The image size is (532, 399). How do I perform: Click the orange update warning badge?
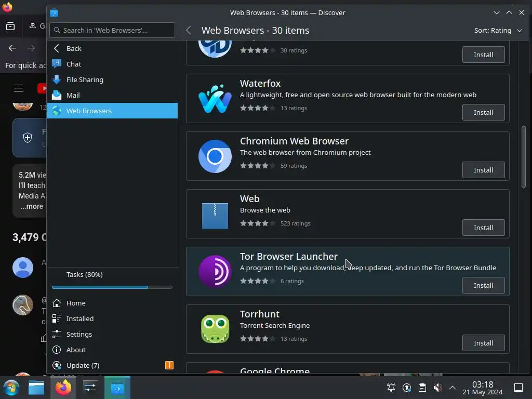click(x=169, y=365)
